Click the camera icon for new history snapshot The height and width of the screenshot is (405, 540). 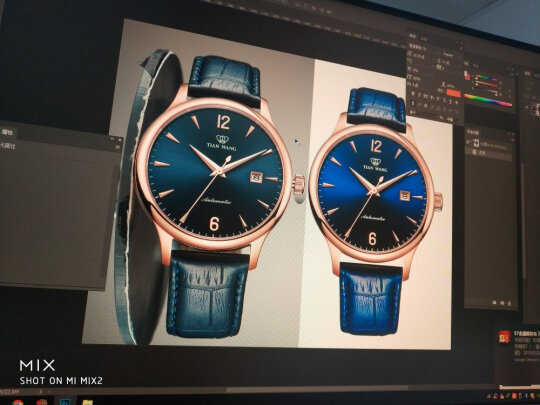502,303
